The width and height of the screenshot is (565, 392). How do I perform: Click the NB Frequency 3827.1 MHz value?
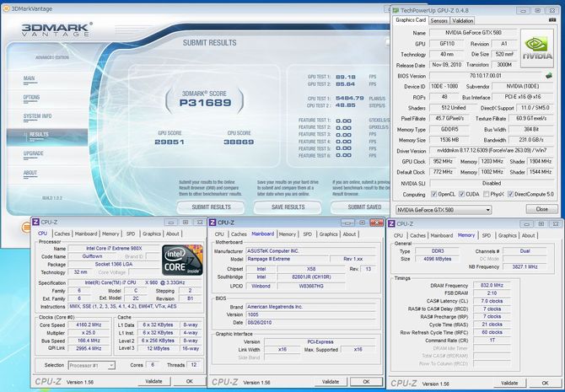(x=525, y=267)
